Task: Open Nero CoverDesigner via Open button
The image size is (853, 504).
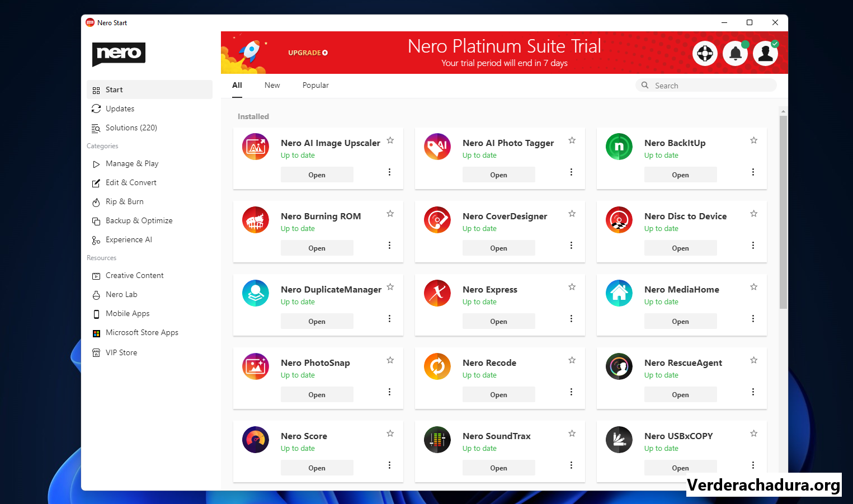Action: pyautogui.click(x=499, y=248)
